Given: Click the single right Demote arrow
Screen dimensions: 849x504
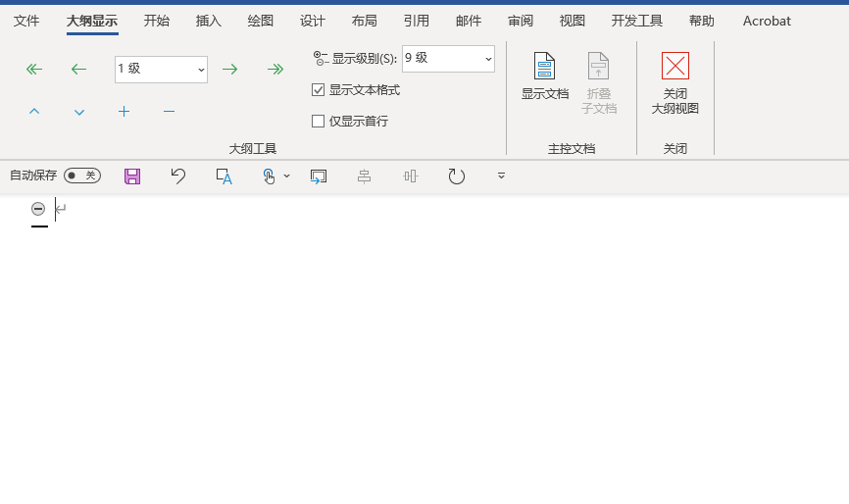Looking at the screenshot, I should (230, 69).
